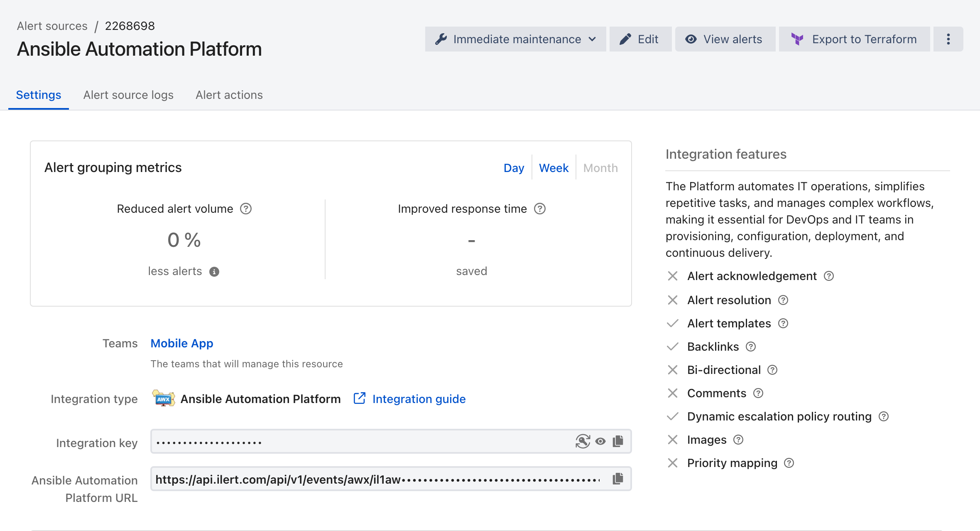The height and width of the screenshot is (531, 980).
Task: Open help for Bi-directional
Action: click(x=772, y=370)
